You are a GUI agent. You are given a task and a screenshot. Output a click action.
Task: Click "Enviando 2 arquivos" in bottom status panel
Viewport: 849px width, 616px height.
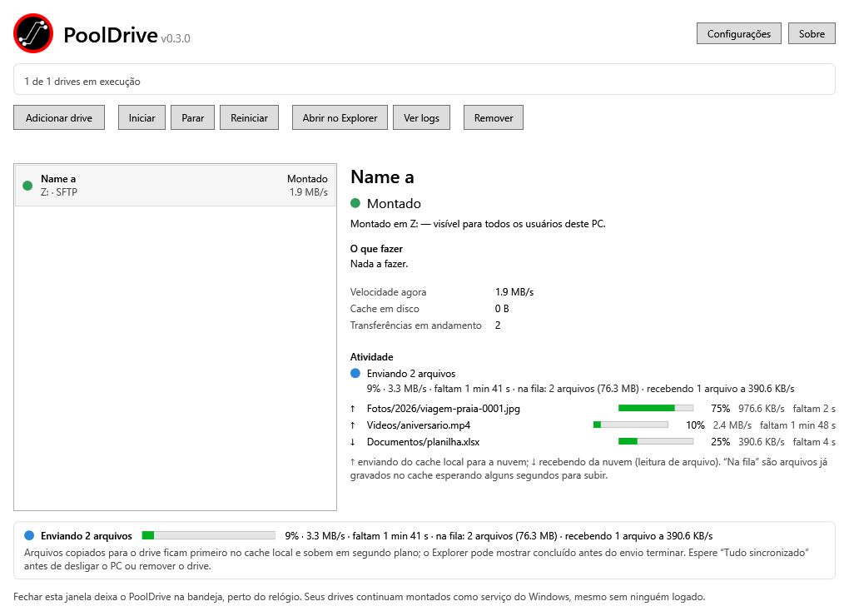coord(86,536)
